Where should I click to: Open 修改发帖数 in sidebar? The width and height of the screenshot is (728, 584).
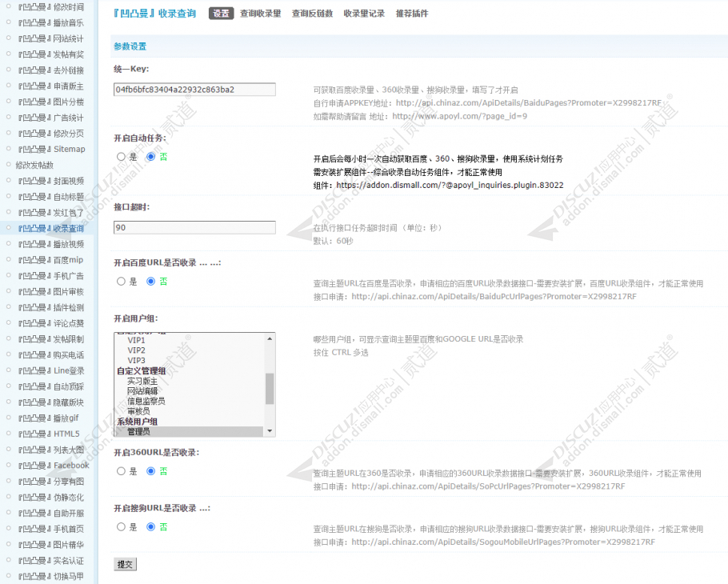pyautogui.click(x=34, y=165)
